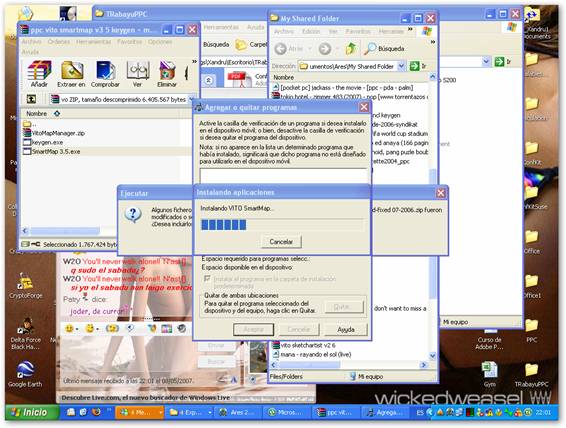Expand the Dirección address dropdown

[401, 66]
